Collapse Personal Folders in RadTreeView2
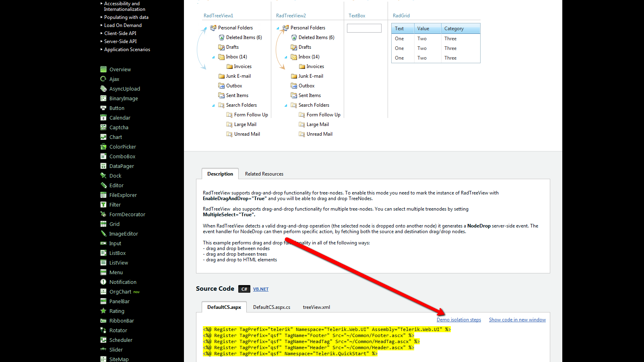 tap(278, 28)
